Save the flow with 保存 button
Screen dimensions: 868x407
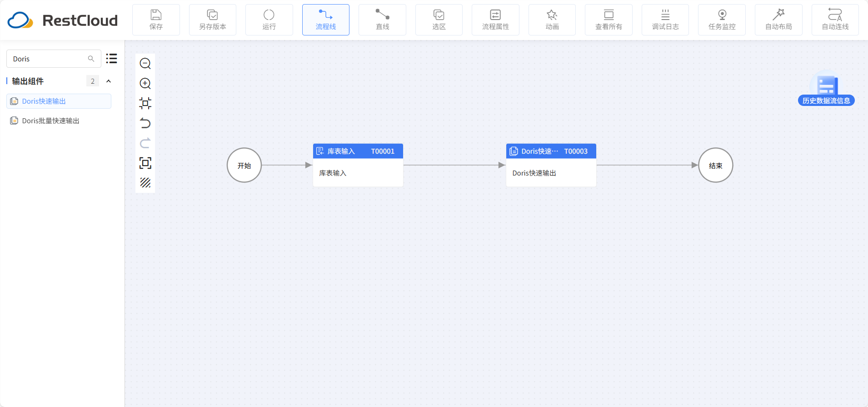click(x=156, y=20)
